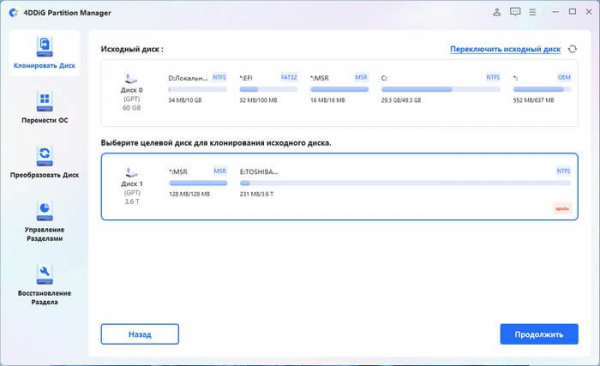
Task: Click the Переключить исходный диск link
Action: pos(505,49)
